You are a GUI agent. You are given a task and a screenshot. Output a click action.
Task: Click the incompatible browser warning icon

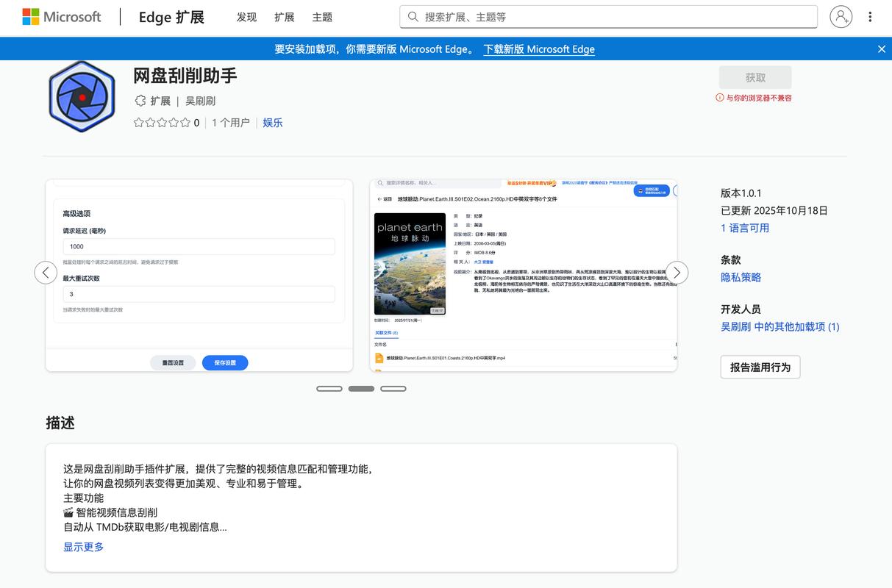click(720, 98)
